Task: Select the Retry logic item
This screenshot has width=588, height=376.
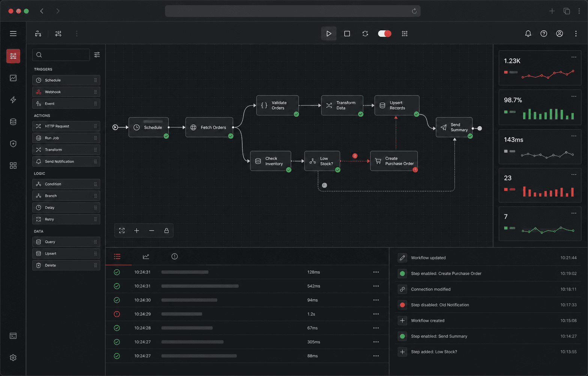Action: 66,219
